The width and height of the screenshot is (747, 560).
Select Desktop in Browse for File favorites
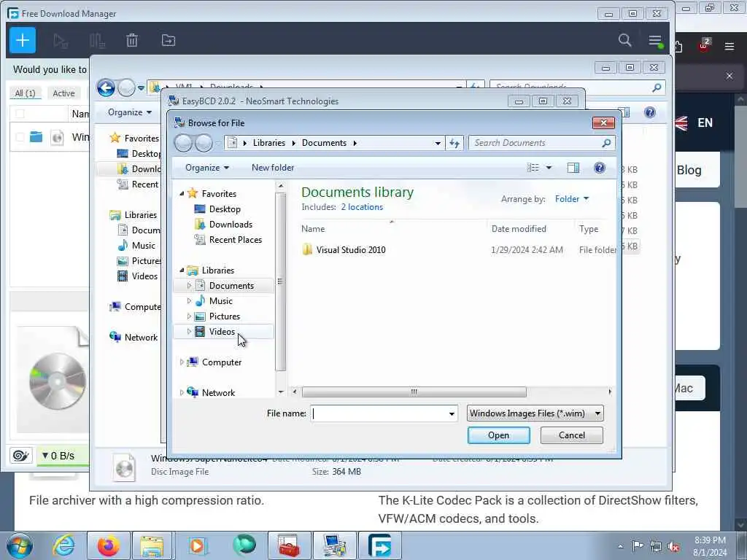[x=225, y=209]
